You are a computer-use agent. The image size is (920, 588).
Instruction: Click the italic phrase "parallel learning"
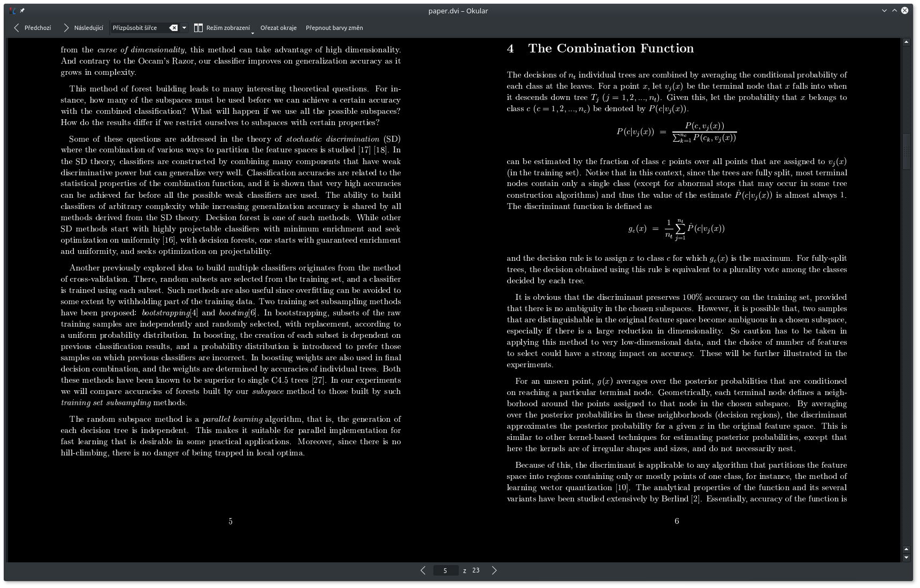[233, 419]
